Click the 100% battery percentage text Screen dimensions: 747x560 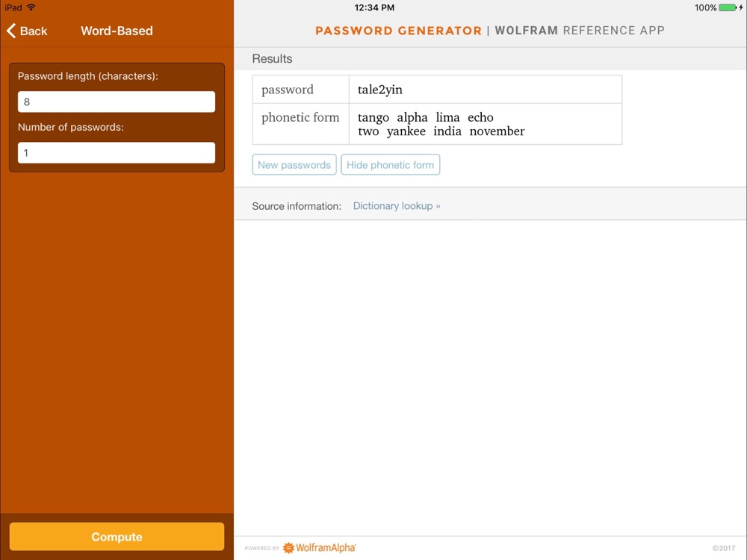[x=705, y=7]
